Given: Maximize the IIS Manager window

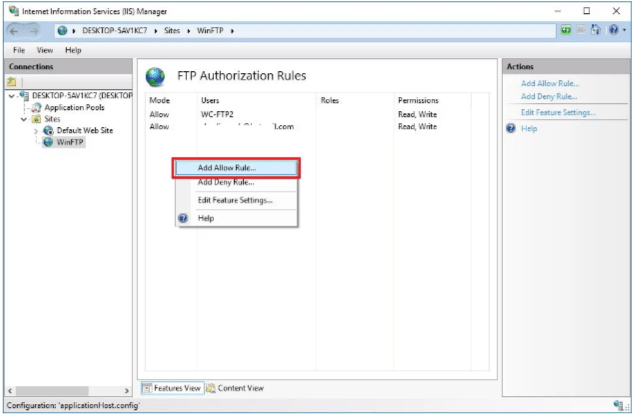Looking at the screenshot, I should pyautogui.click(x=586, y=11).
